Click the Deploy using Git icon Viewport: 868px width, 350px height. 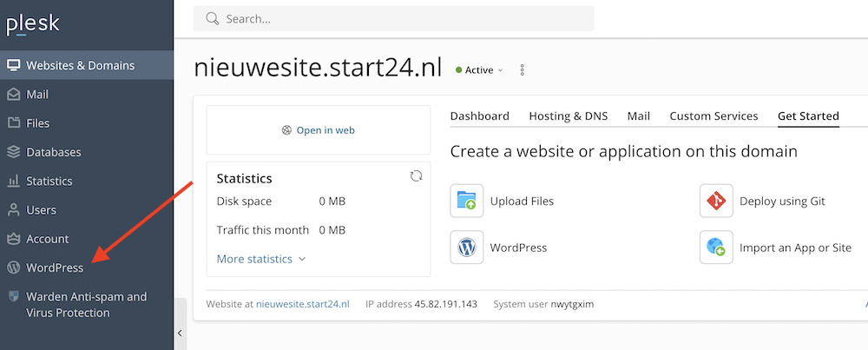[x=716, y=201]
